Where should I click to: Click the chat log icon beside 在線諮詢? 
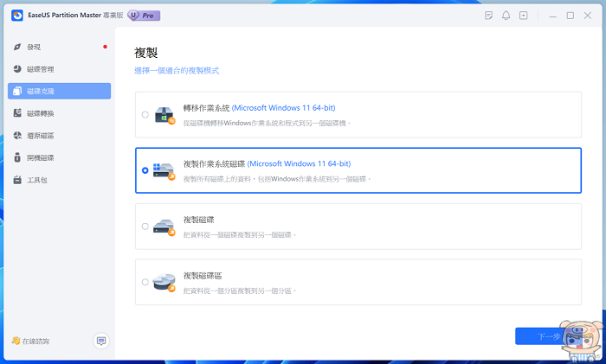(x=101, y=341)
